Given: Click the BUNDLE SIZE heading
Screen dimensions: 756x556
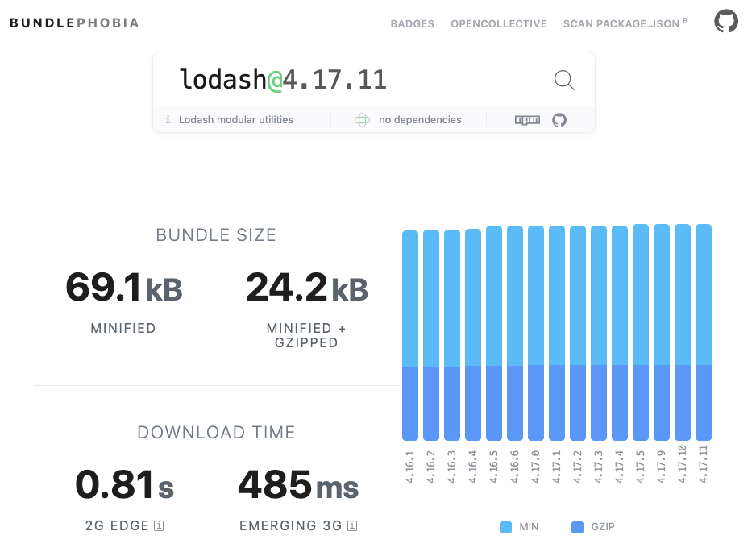Looking at the screenshot, I should tap(216, 234).
